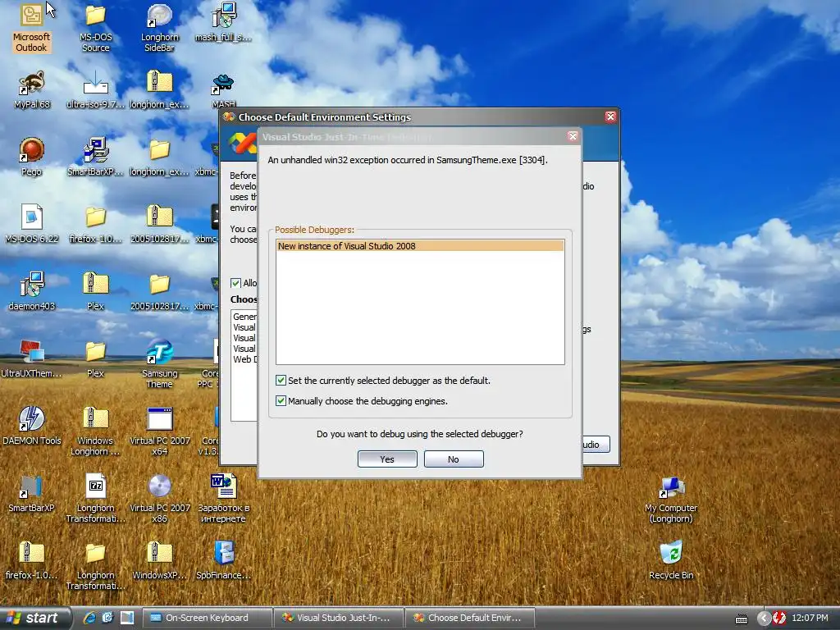Open the Windows start menu

click(35, 618)
